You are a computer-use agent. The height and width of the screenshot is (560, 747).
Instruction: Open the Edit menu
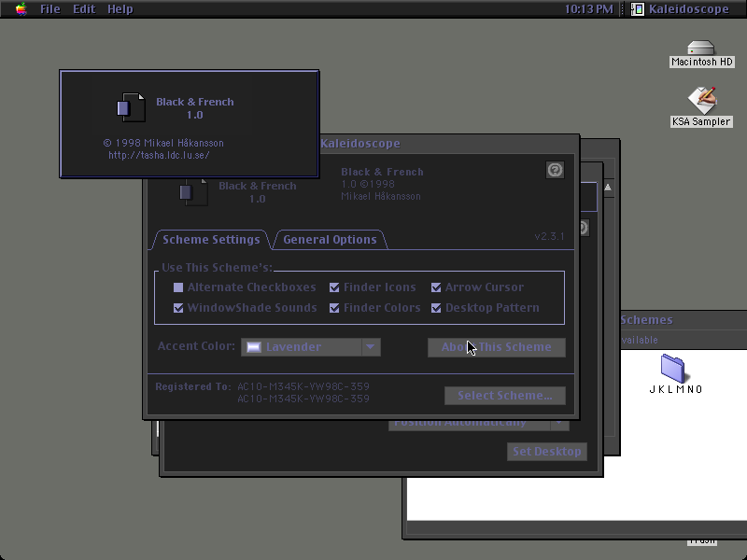[84, 9]
